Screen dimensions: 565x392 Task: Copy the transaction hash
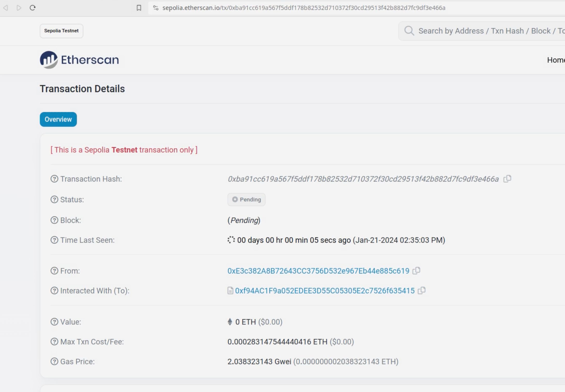point(507,179)
